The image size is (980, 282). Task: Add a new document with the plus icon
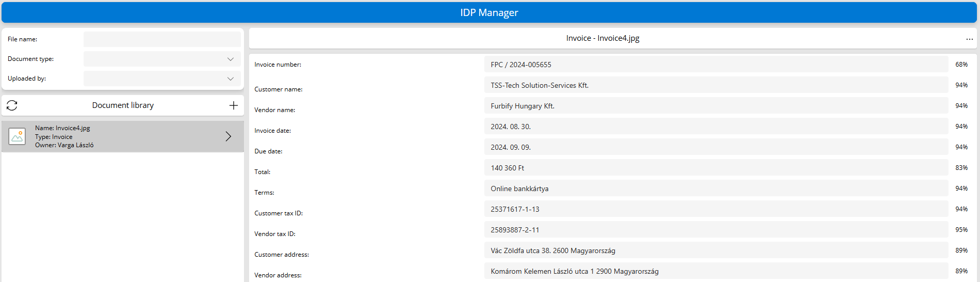click(233, 105)
